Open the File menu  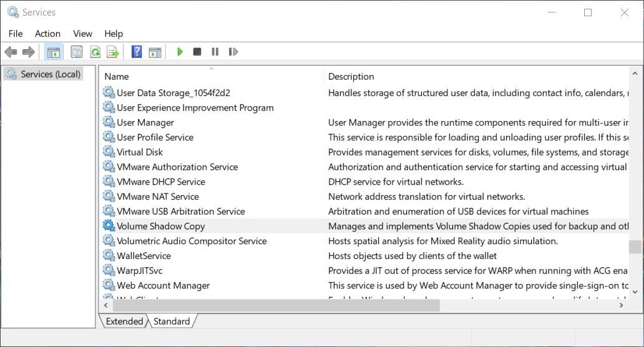tap(16, 34)
